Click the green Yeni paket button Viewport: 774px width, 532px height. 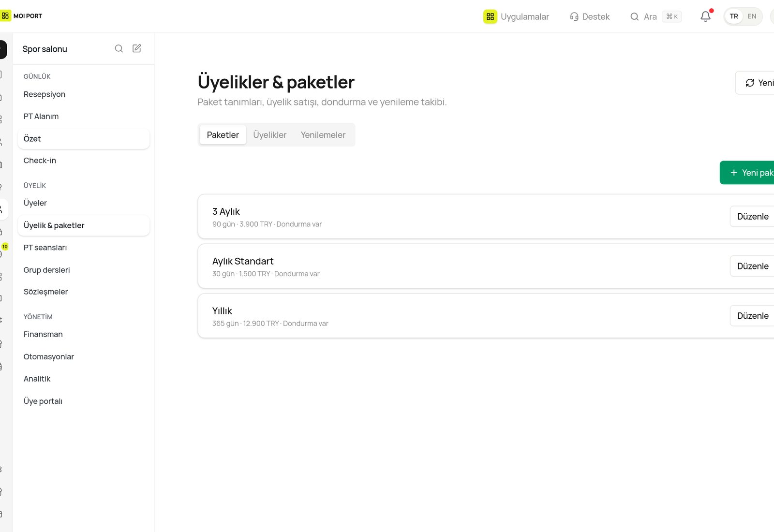click(747, 173)
